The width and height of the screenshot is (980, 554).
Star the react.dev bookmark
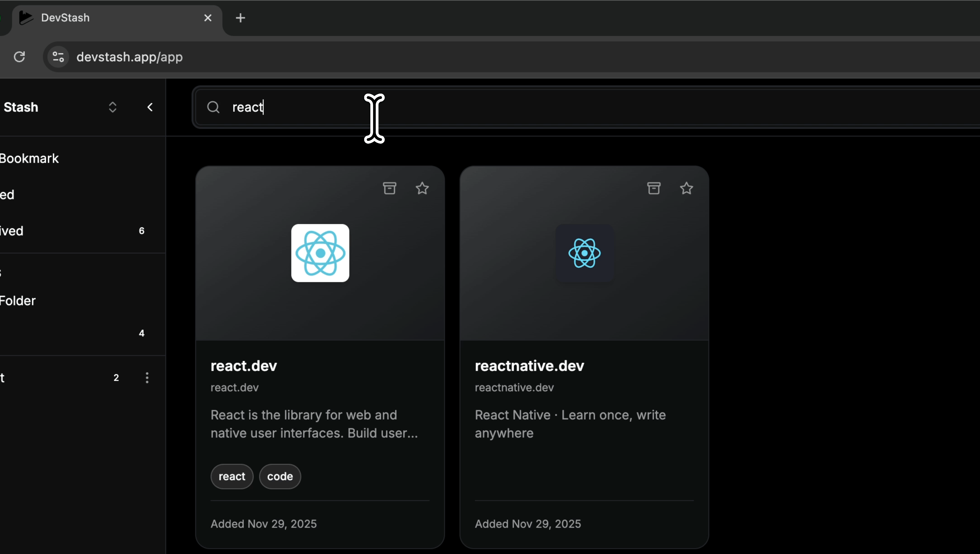point(422,188)
